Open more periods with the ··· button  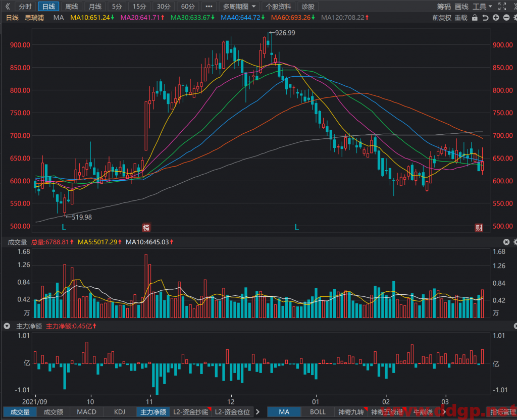209,6
